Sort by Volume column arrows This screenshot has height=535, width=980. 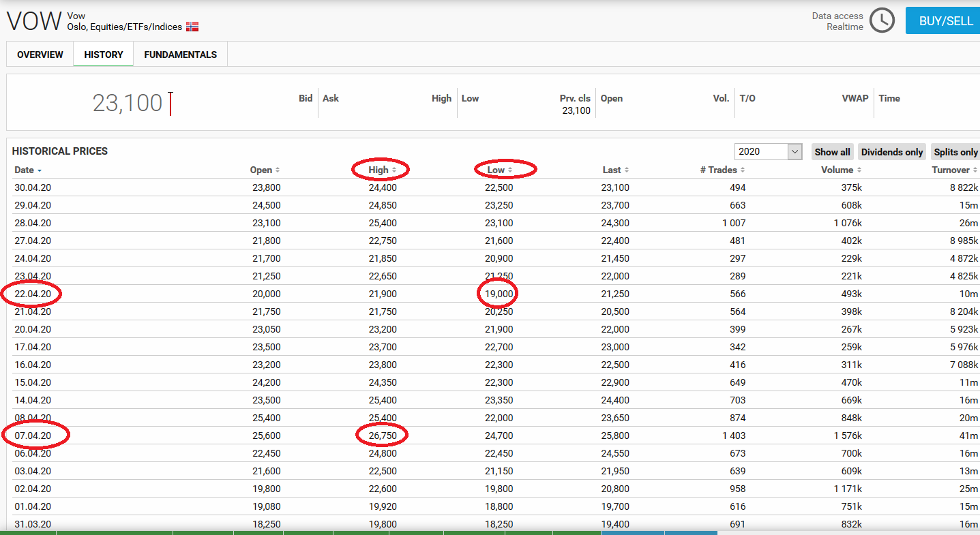coord(859,170)
